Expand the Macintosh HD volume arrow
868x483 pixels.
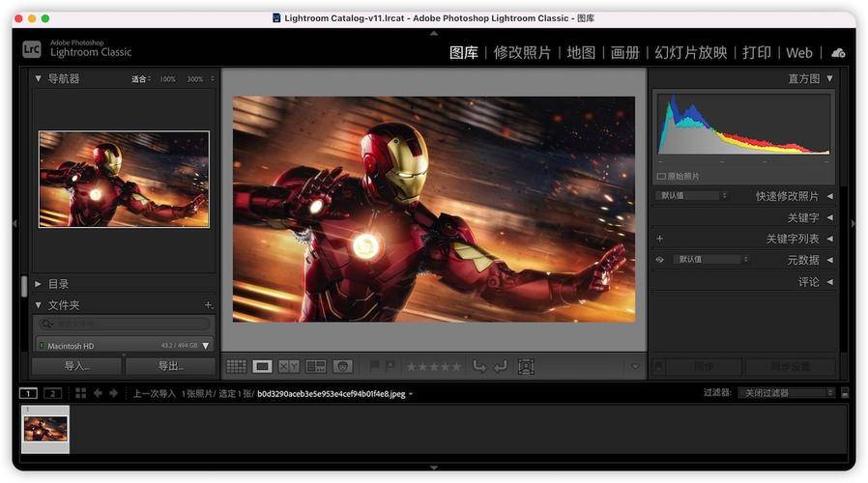pos(205,345)
